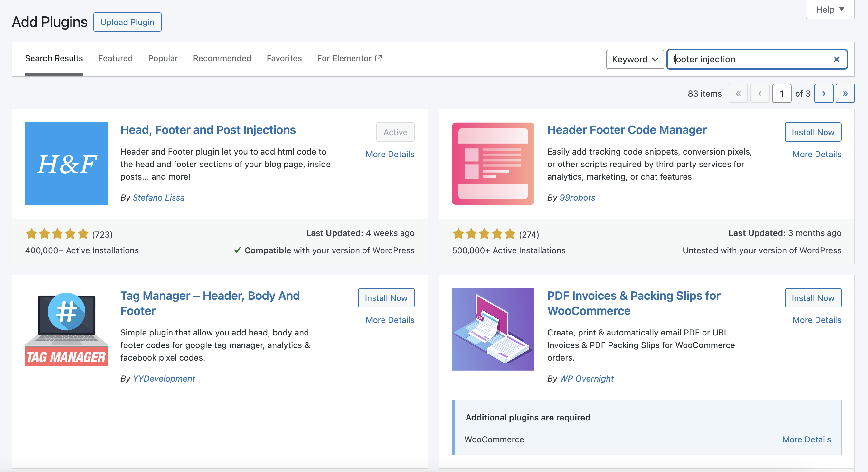This screenshot has height=472, width=868.
Task: Click the current page number field
Action: pyautogui.click(x=781, y=93)
